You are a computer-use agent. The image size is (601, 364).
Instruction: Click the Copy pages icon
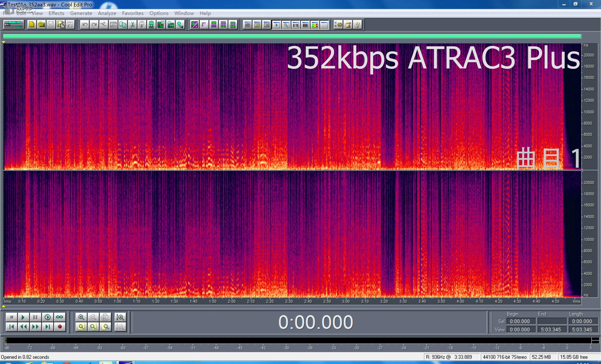click(123, 25)
